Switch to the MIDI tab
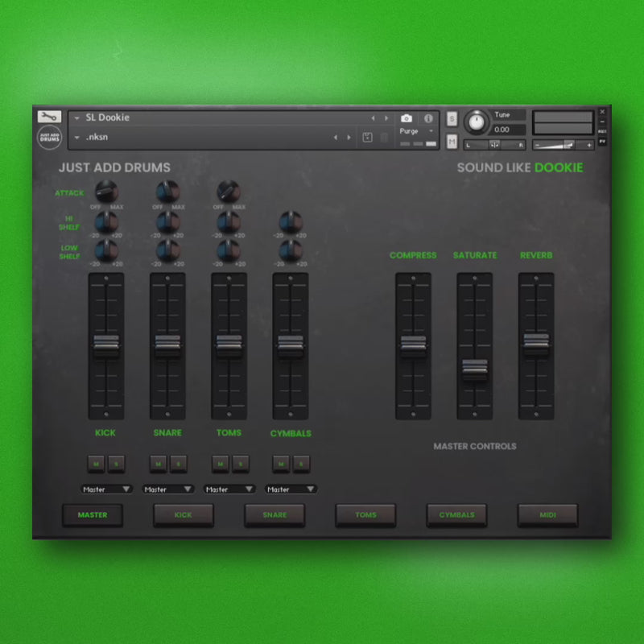This screenshot has width=644, height=644. 547,515
